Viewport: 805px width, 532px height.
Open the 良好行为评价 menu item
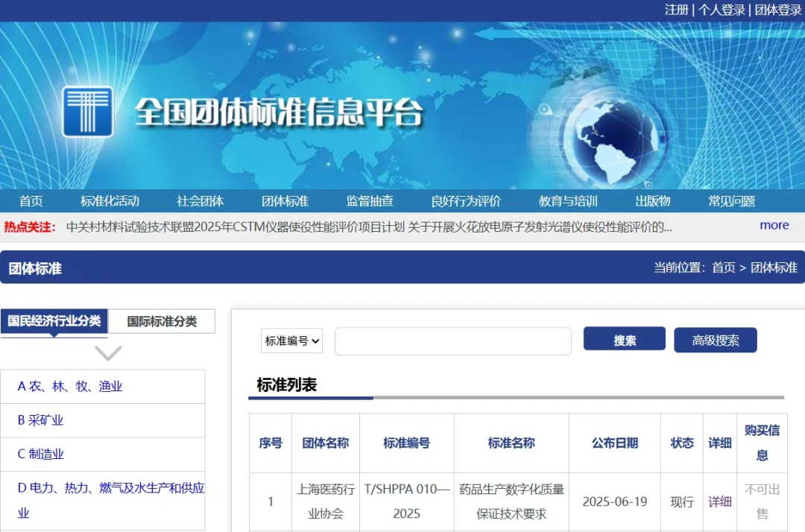click(x=466, y=201)
